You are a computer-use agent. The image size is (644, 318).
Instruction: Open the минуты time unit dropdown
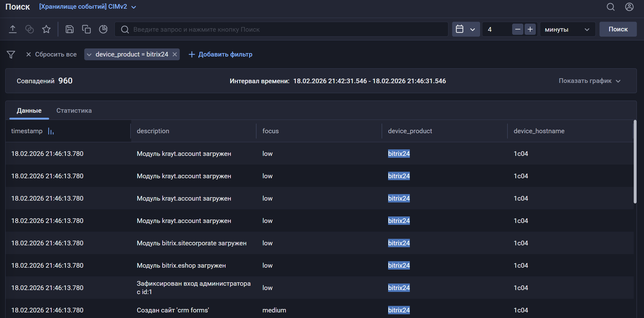pyautogui.click(x=567, y=29)
